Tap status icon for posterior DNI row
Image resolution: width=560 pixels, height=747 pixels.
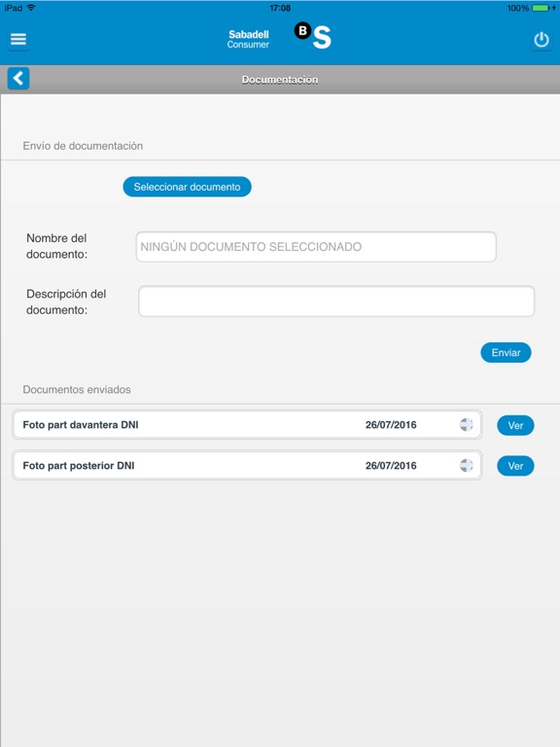[x=467, y=466]
